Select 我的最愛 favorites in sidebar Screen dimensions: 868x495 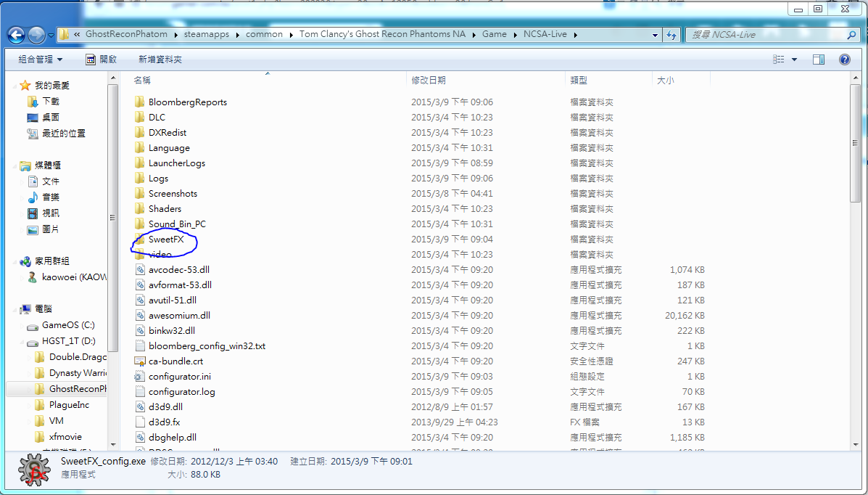pyautogui.click(x=52, y=86)
